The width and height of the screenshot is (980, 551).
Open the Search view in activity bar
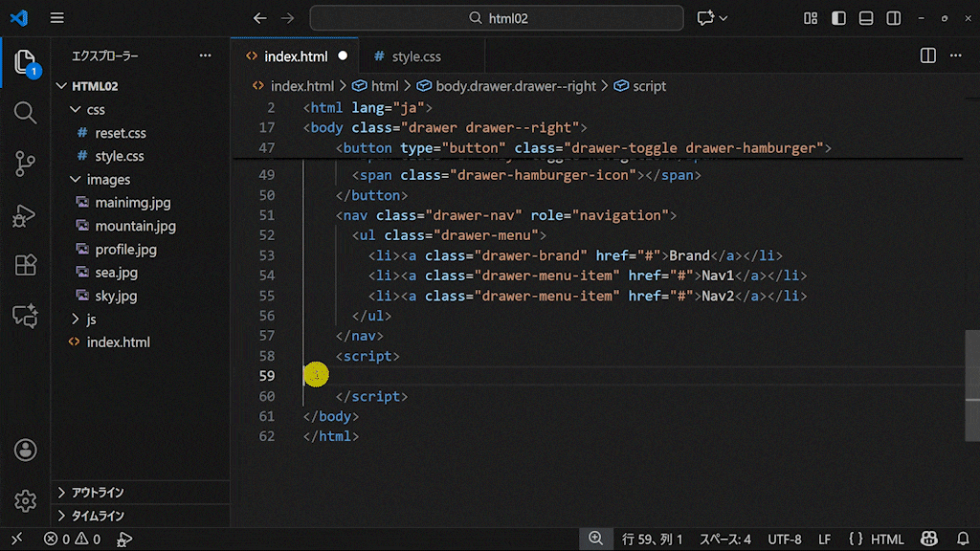(x=25, y=112)
